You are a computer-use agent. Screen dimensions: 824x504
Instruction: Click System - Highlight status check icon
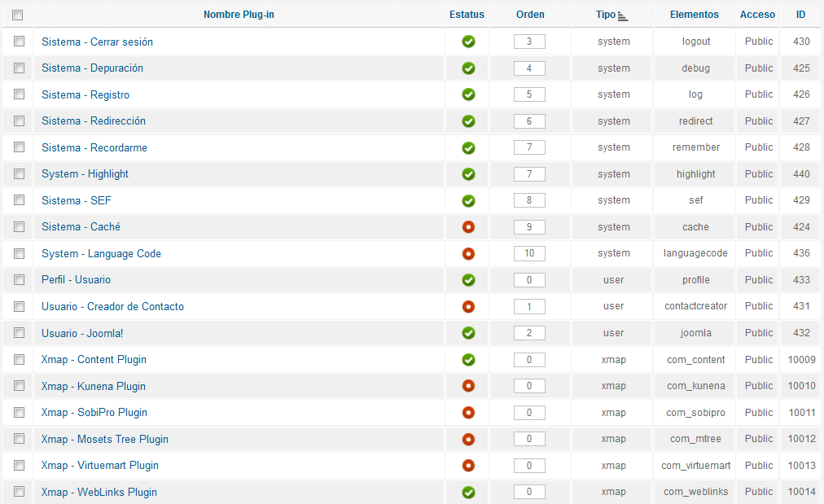[x=468, y=174]
